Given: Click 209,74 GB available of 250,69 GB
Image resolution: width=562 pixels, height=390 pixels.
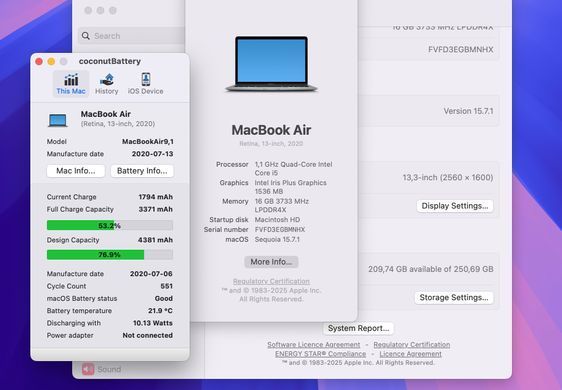Looking at the screenshot, I should 431,269.
